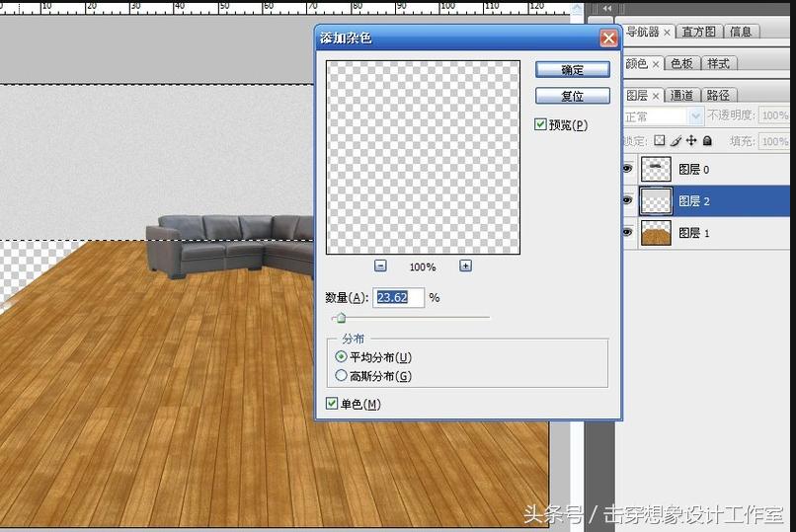Click the 复位 reset button
796x532 pixels.
572,96
